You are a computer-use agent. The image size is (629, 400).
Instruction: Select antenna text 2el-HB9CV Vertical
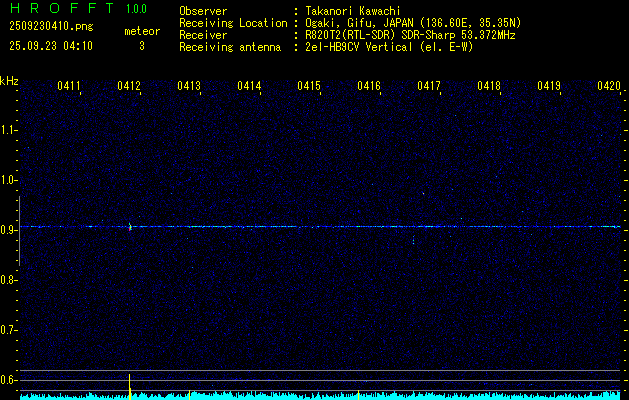point(359,47)
